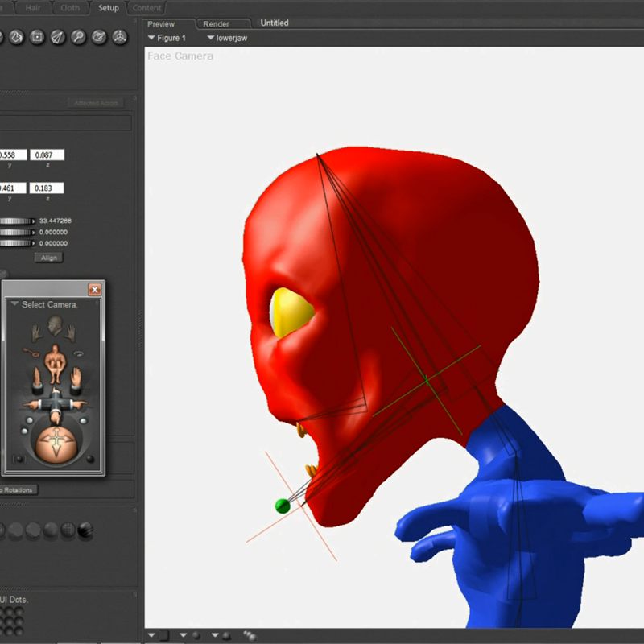Click the right hand Move X/Z control
The image size is (644, 644).
76,380
